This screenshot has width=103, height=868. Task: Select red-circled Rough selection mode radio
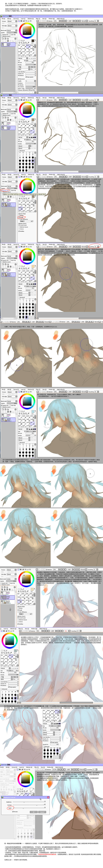click(x=21, y=217)
